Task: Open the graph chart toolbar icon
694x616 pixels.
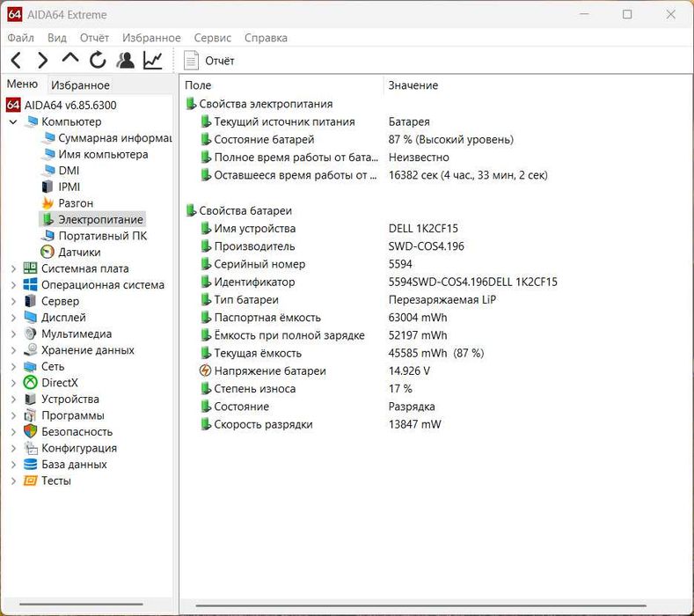Action: [153, 60]
